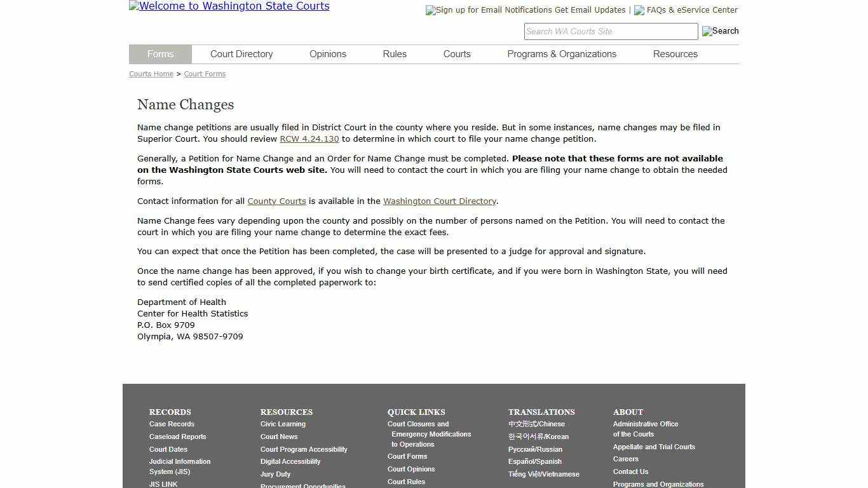The image size is (868, 488).
Task: Open Programs & Organizations navigation item
Action: 562,54
